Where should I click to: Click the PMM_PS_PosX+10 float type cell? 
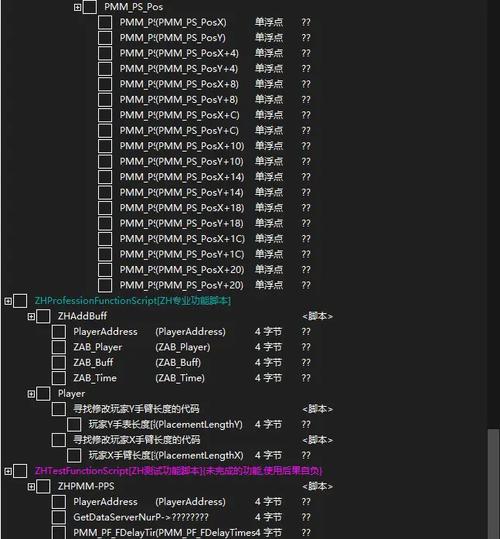269,146
